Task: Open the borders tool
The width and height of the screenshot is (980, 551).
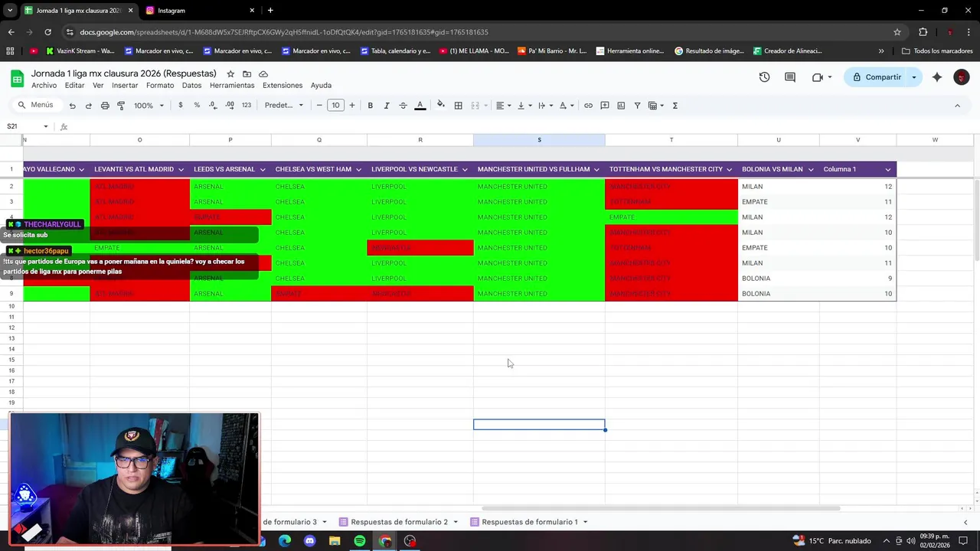Action: pyautogui.click(x=458, y=106)
